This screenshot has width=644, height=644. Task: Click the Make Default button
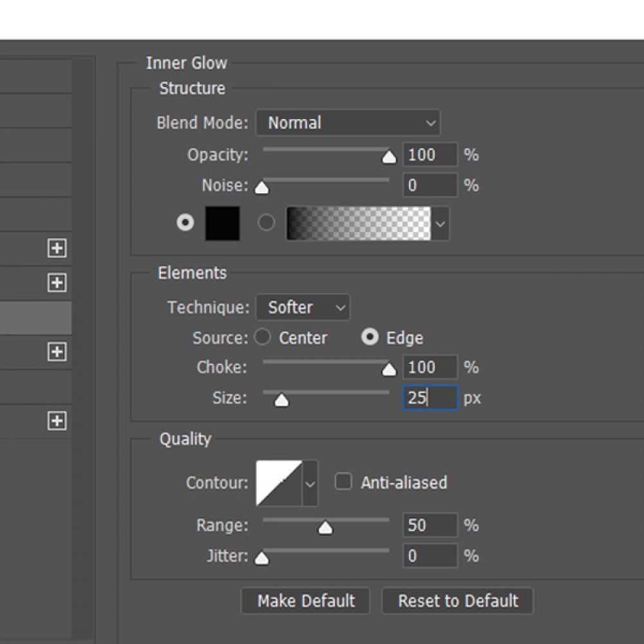(306, 601)
